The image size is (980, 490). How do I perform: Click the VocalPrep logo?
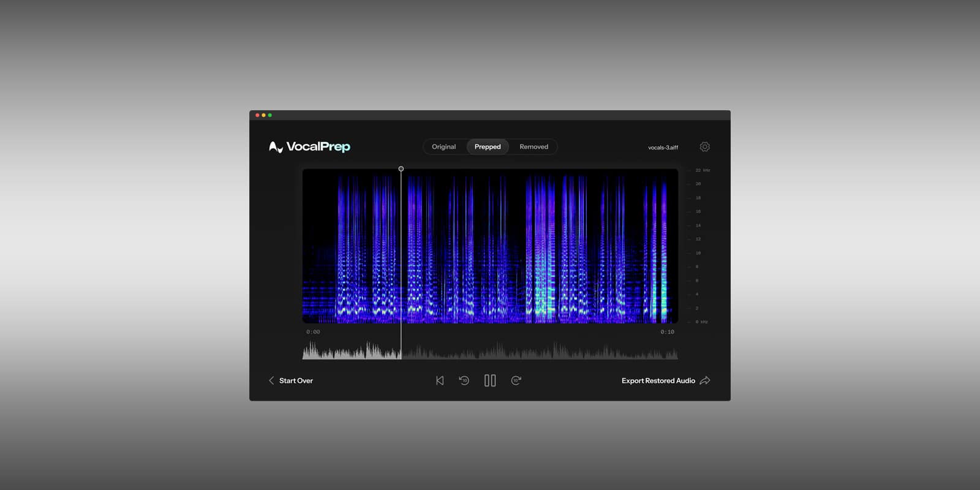[x=309, y=147]
